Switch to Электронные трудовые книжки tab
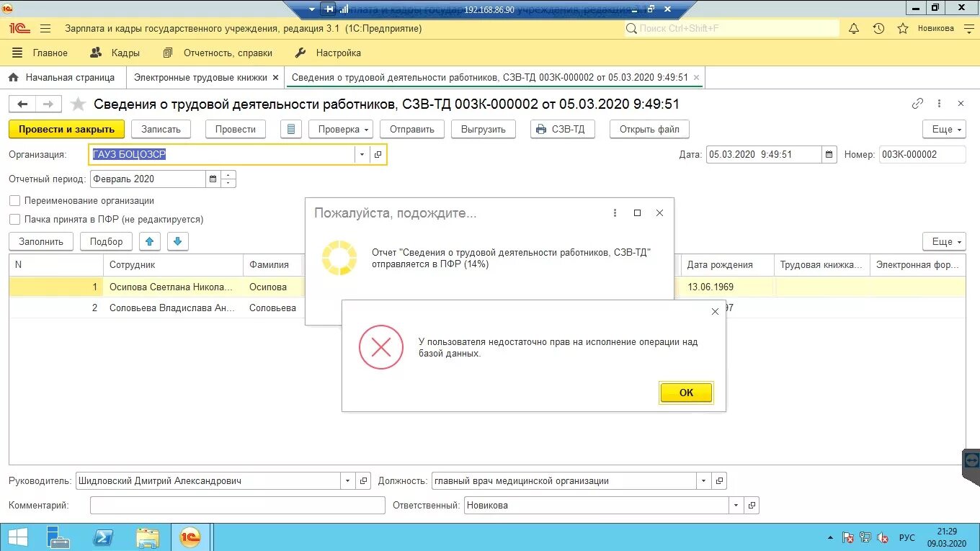Screen dimensions: 980x551 click(x=200, y=77)
